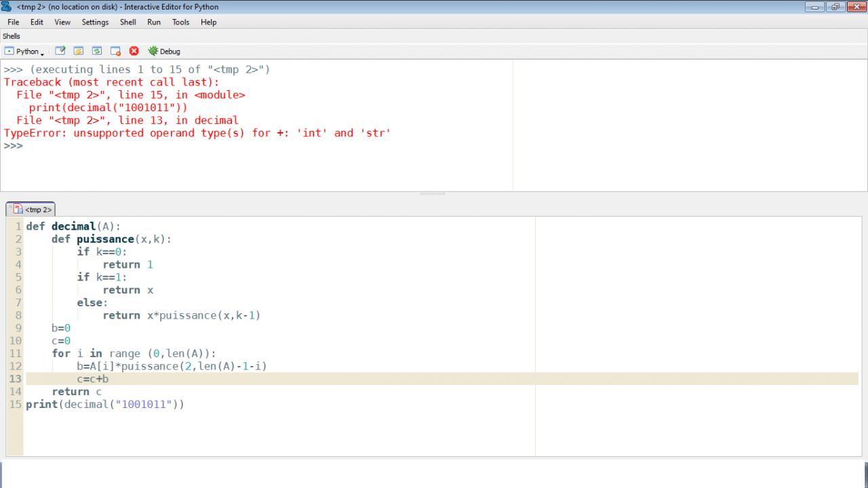Terminate the shell with the window-delete icon
This screenshot has width=868, height=488.
click(115, 51)
